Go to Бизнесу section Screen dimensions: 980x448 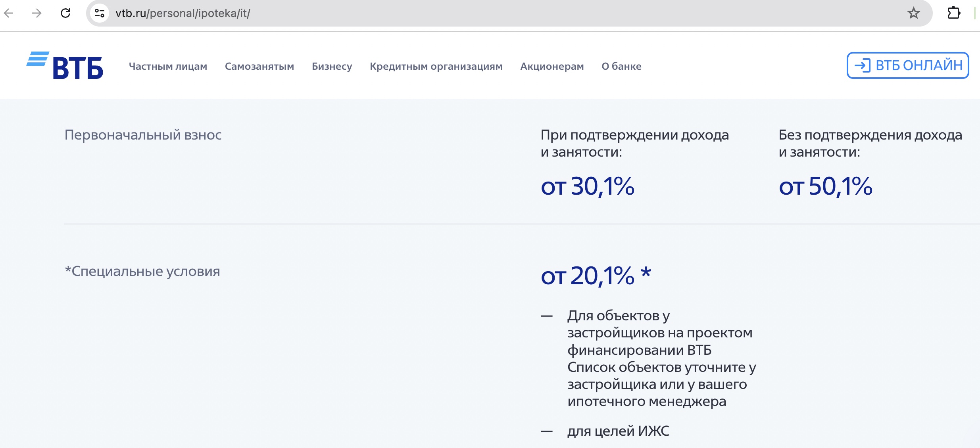tap(332, 66)
